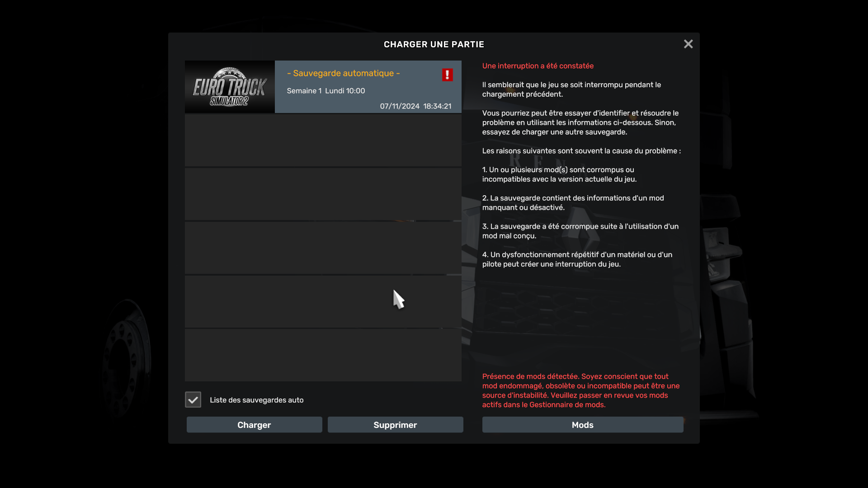Viewport: 868px width, 488px height.
Task: Click the Supprimer button
Action: pos(395,425)
